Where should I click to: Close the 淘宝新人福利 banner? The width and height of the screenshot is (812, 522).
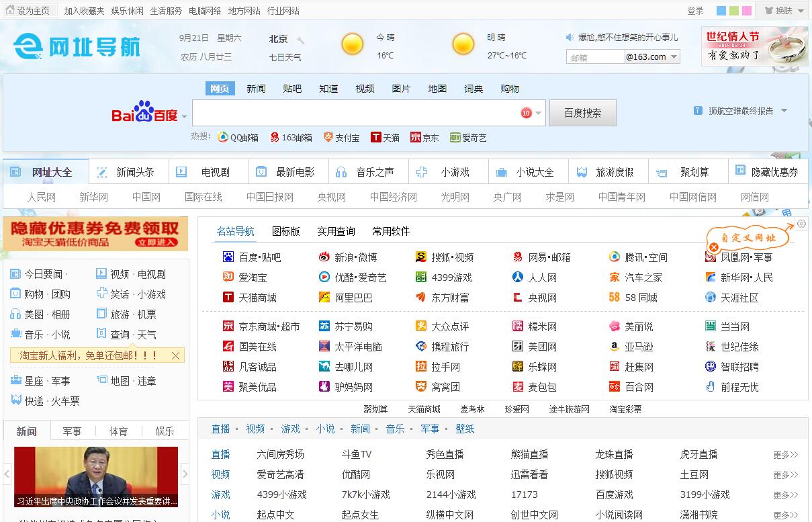(176, 355)
